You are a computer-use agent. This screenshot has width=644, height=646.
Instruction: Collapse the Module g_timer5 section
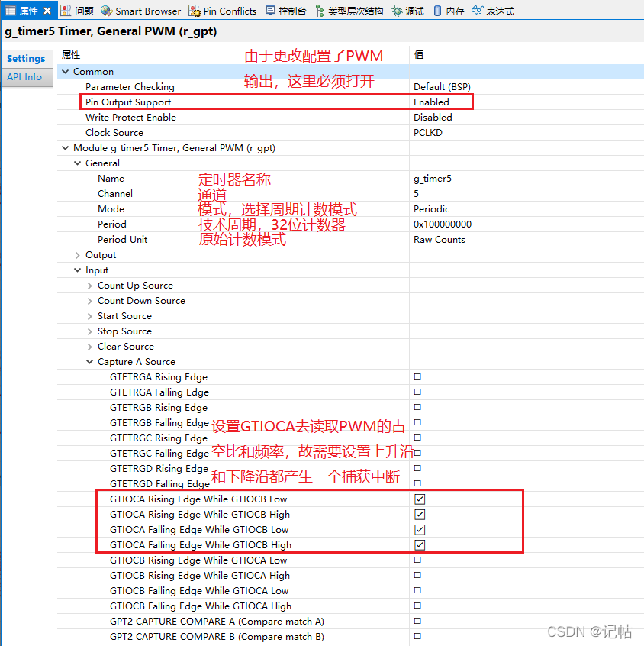65,148
